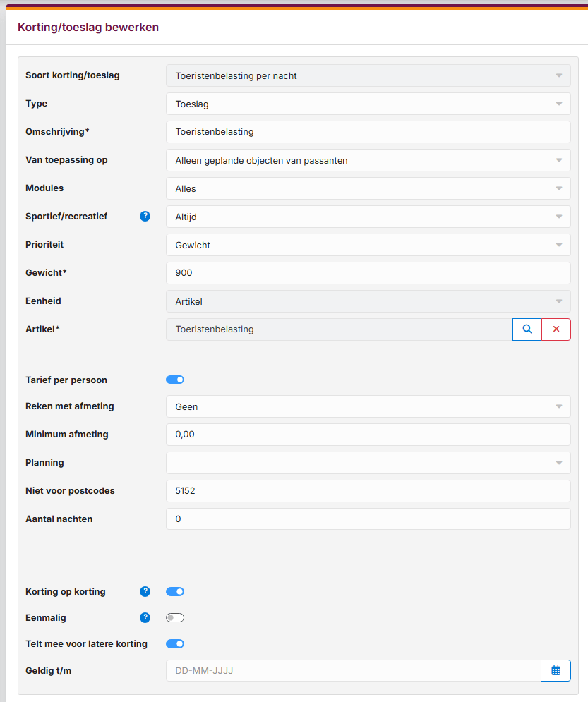The image size is (588, 702).
Task: Open the Type dropdown showing Toeslag
Action: pos(368,104)
